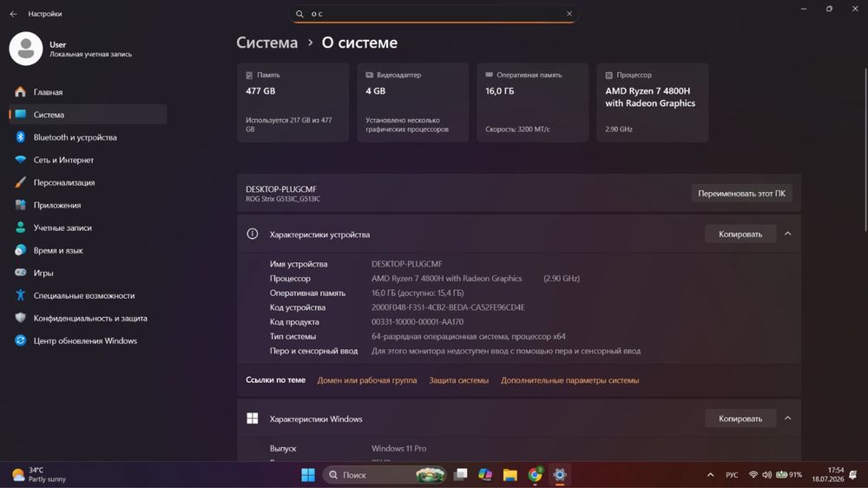Screen dimensions: 868x488
Task: Open the weather widget showing 34°C
Action: point(40,475)
